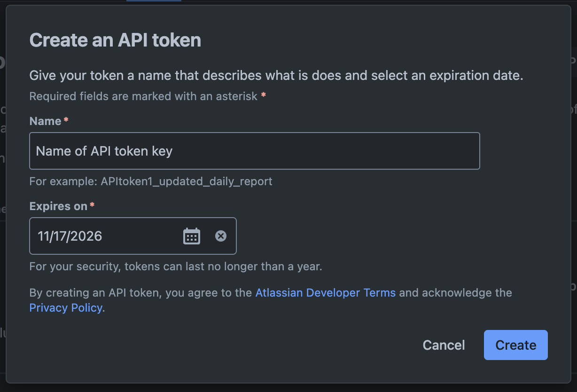Click the Required fields note text
The image size is (577, 392).
143,96
